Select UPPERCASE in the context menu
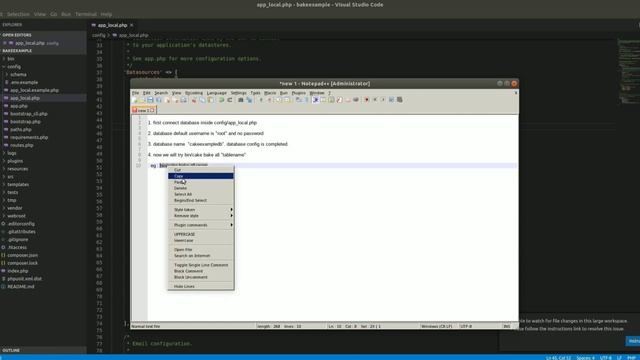 [201, 234]
